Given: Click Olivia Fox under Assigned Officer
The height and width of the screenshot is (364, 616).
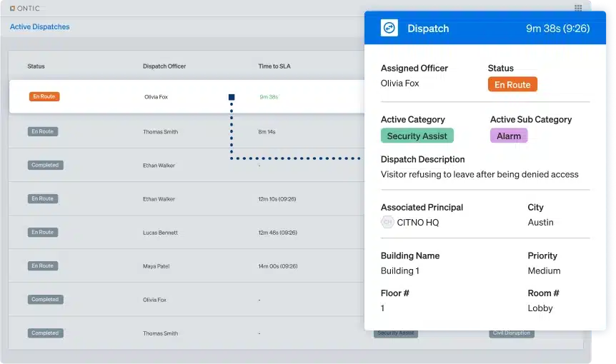Looking at the screenshot, I should point(399,84).
